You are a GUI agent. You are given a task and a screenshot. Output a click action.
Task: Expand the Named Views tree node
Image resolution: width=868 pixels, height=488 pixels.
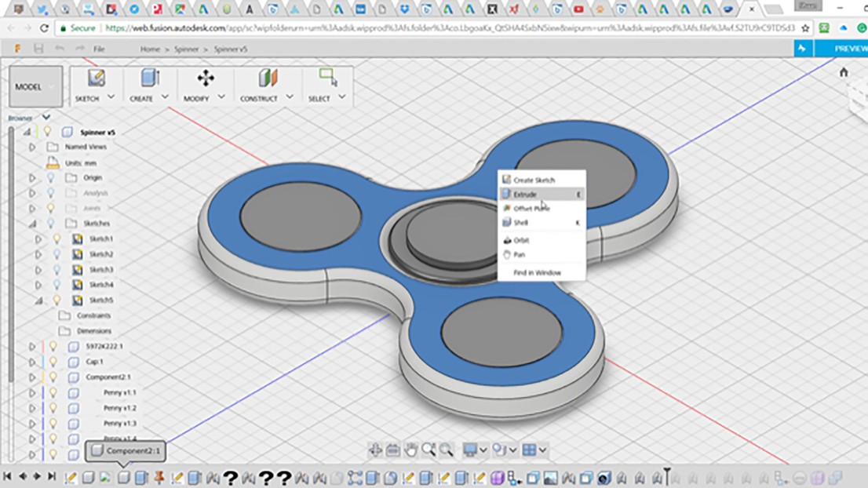pos(32,147)
